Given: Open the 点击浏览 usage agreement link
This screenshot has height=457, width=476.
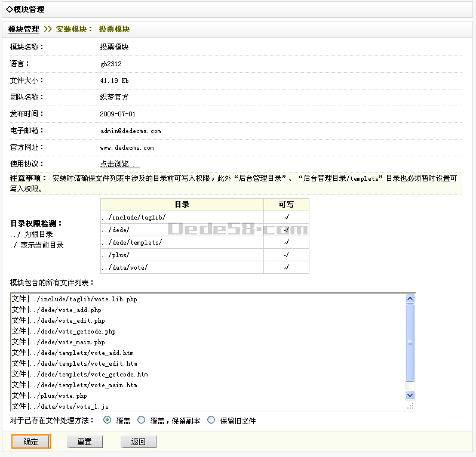Looking at the screenshot, I should (x=119, y=164).
